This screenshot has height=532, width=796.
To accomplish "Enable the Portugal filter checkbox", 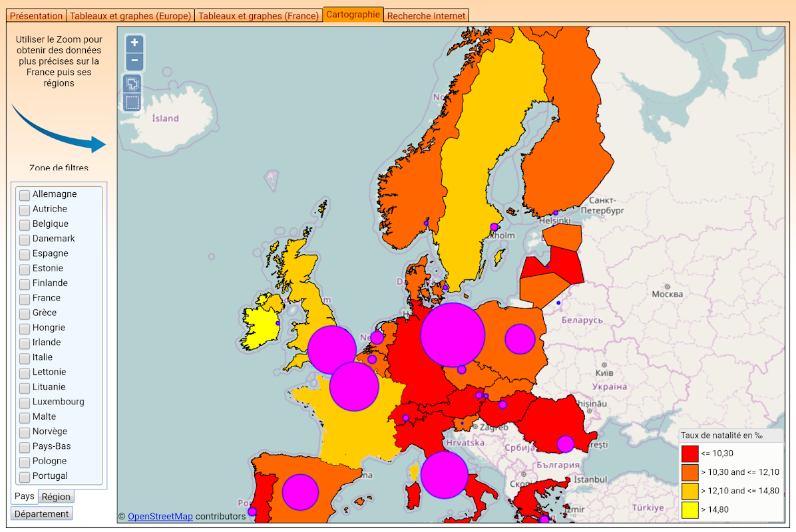I will (x=25, y=477).
